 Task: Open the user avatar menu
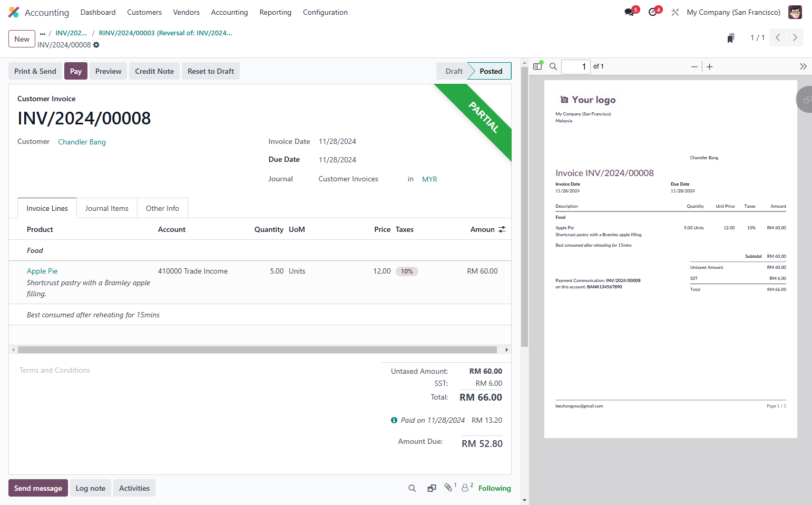(795, 12)
